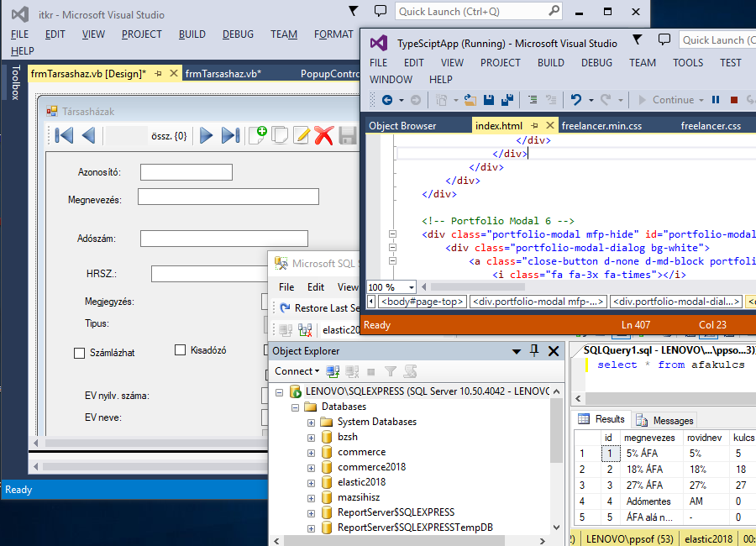The height and width of the screenshot is (546, 756).
Task: Expand the elastic2018 database node
Action: tap(311, 482)
